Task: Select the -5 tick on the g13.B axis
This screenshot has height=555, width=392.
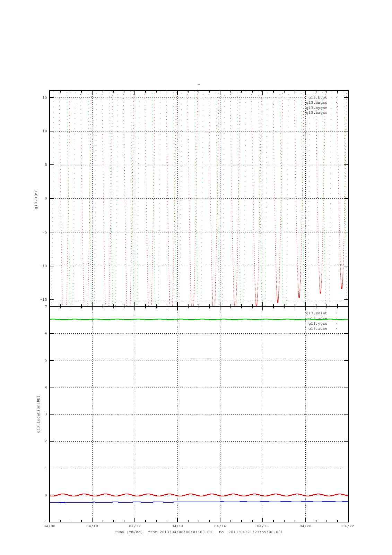Action: tap(45, 232)
